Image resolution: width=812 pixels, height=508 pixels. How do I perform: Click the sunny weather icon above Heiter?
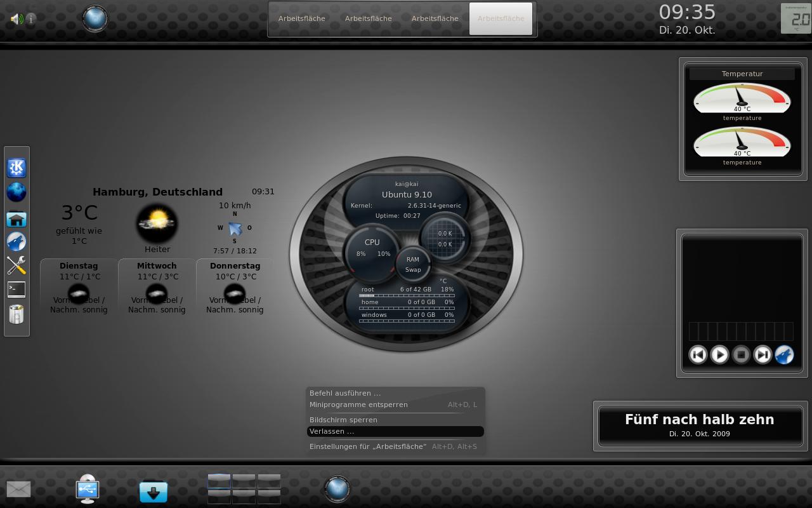157,223
